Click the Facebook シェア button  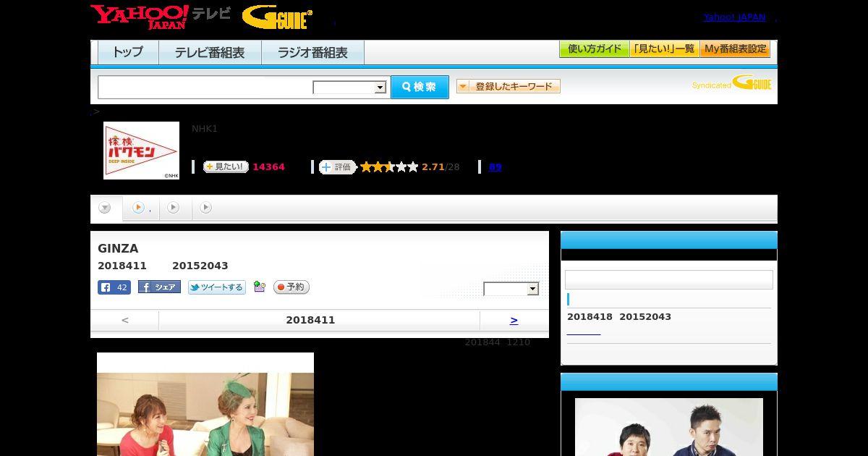click(159, 287)
